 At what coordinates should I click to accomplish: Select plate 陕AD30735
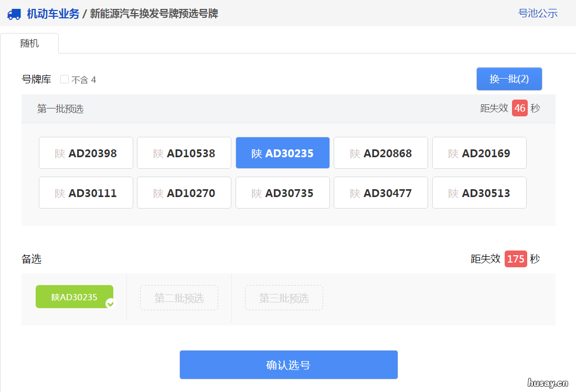(x=282, y=192)
